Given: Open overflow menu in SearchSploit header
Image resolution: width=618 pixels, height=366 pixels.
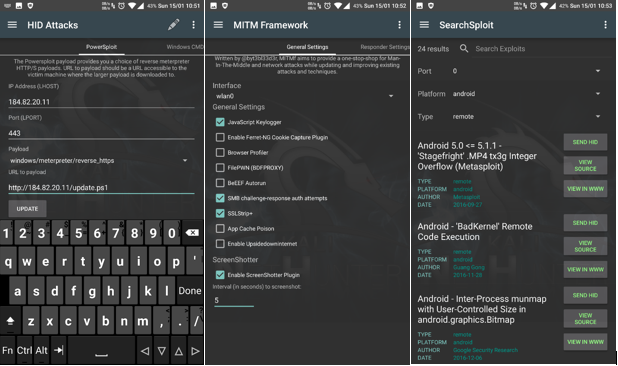Looking at the screenshot, I should [x=605, y=25].
